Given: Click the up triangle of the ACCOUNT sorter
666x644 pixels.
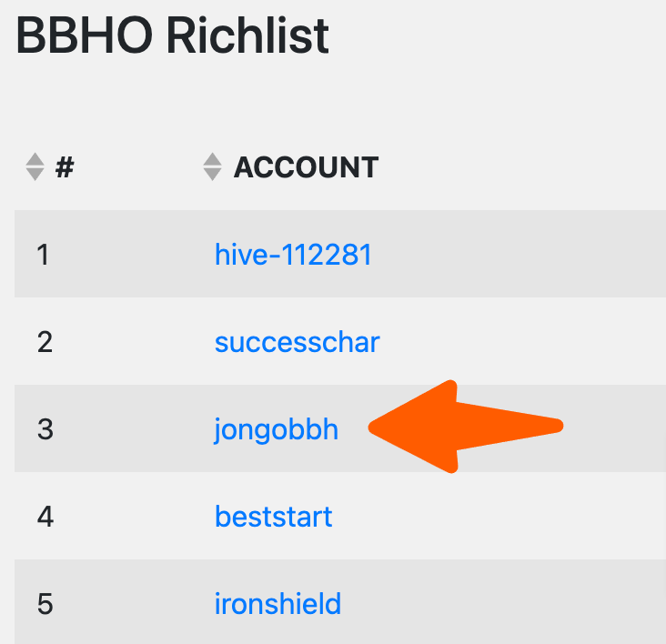Looking at the screenshot, I should click(x=212, y=159).
